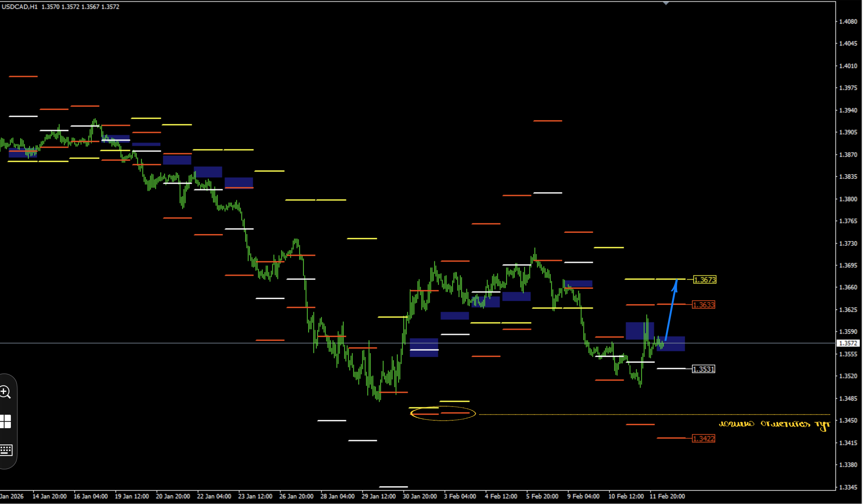Click the 1.3450 price scale value
The image size is (863, 504).
tap(848, 420)
